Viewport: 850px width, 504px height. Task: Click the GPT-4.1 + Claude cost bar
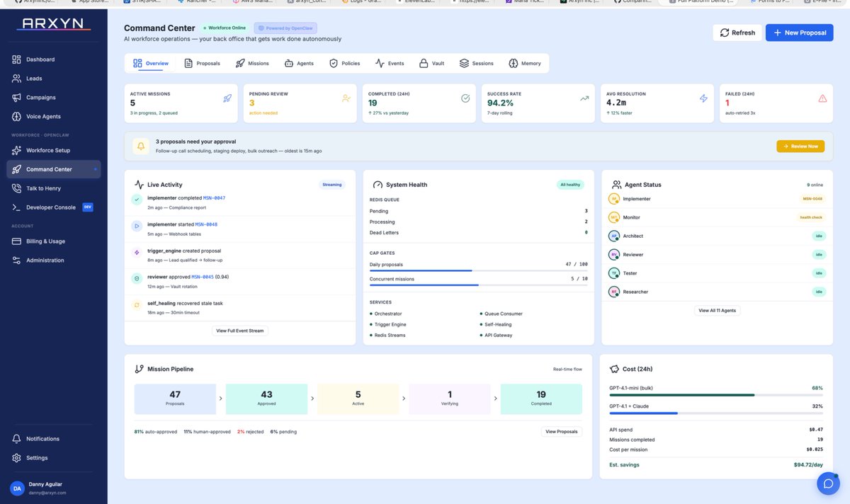pos(716,413)
